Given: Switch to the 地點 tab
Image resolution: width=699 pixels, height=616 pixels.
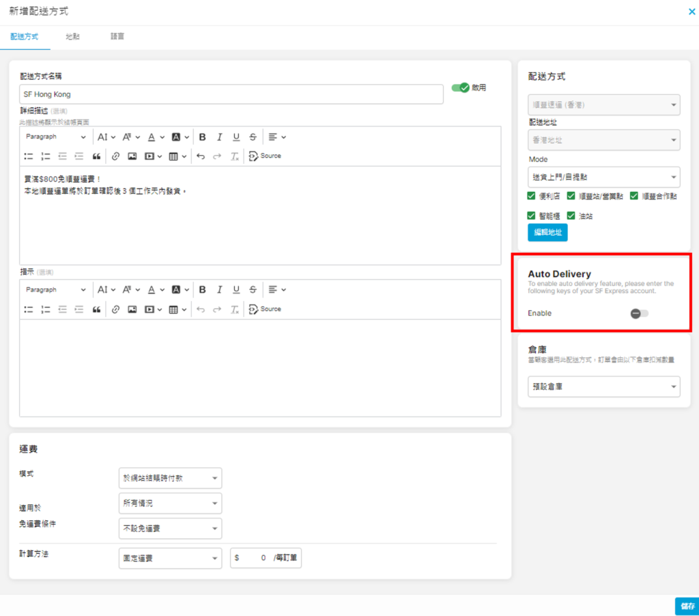Looking at the screenshot, I should click(72, 37).
